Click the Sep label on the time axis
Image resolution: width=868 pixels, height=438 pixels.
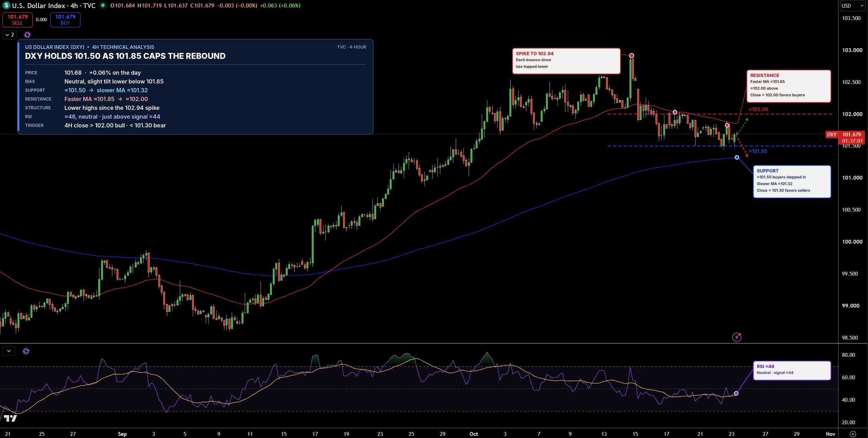coord(122,434)
